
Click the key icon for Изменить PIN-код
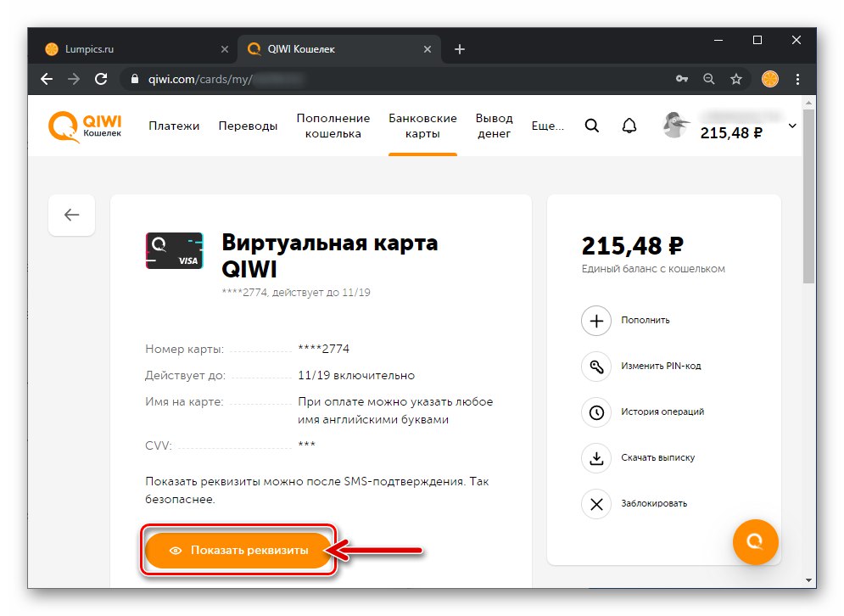595,367
